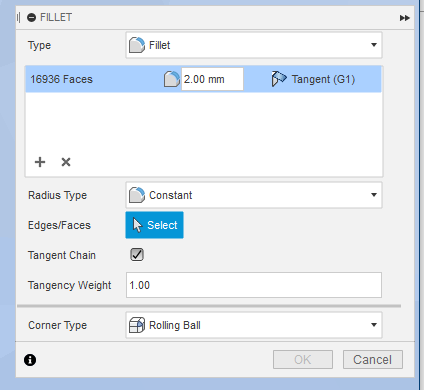
Task: Click the Rolling Ball corner type icon
Action: coord(137,325)
